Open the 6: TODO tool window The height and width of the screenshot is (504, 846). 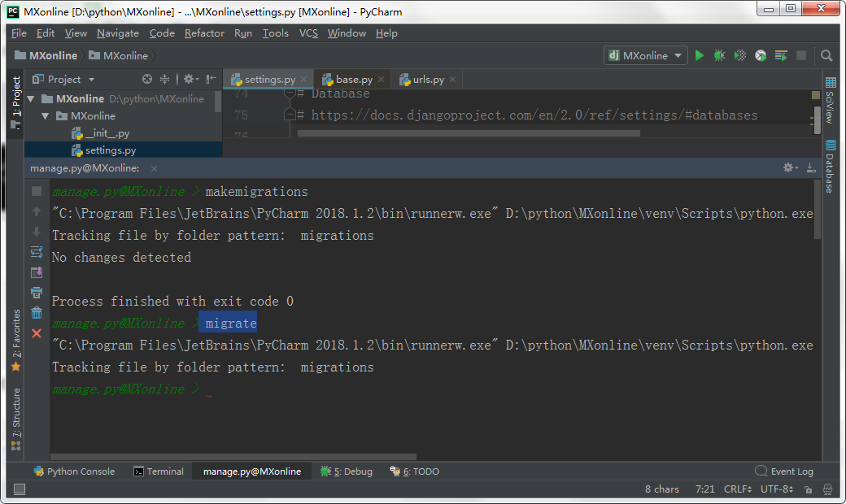[x=414, y=471]
